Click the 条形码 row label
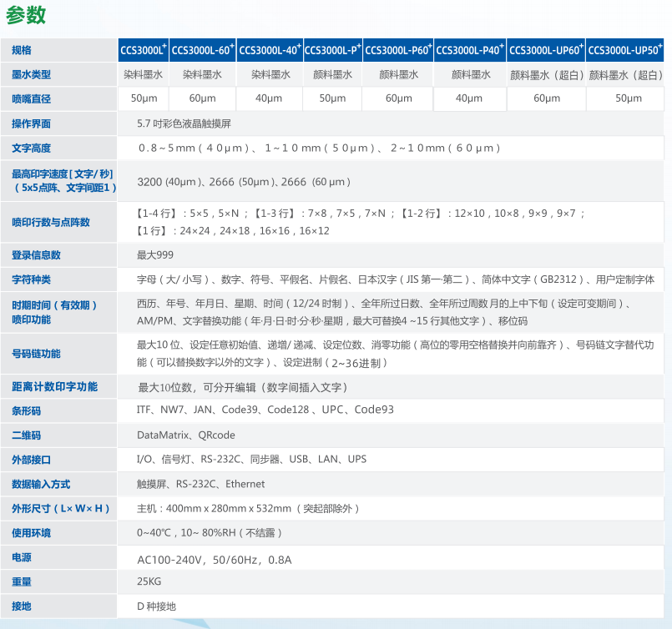Viewport: 672px width, 629px height. [x=26, y=411]
